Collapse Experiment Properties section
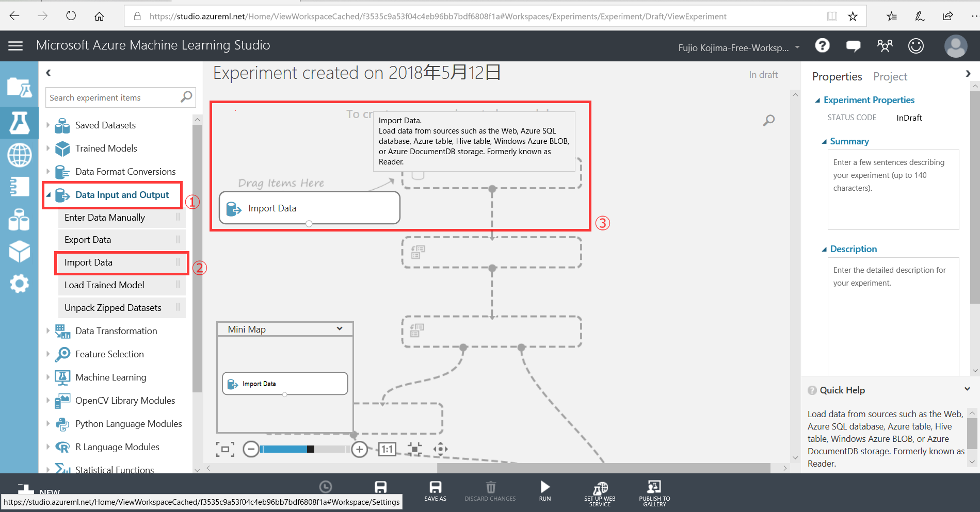This screenshot has height=512, width=980. [x=817, y=100]
